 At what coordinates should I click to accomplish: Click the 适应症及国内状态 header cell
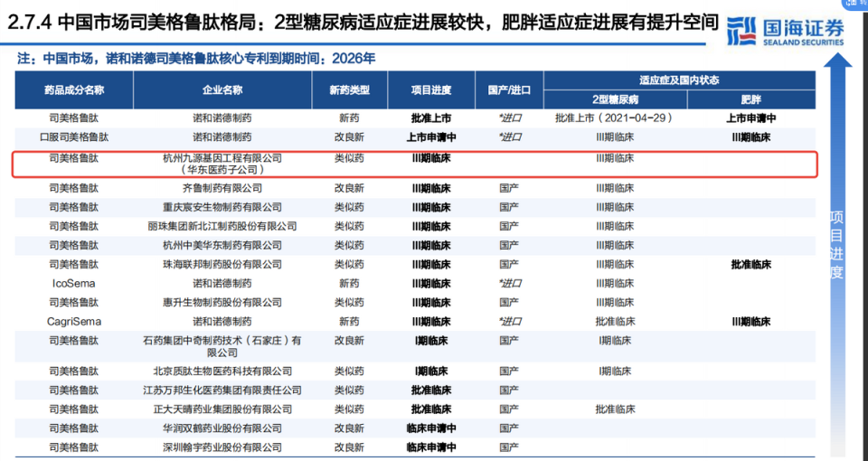pos(679,80)
